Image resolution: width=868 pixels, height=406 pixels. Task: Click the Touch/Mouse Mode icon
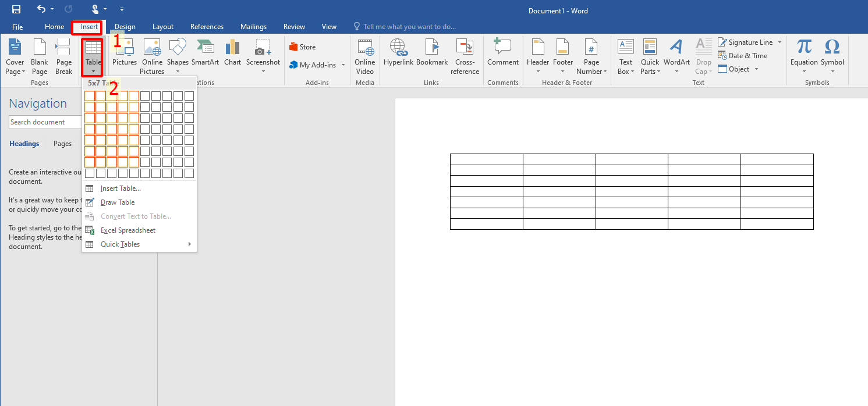95,9
